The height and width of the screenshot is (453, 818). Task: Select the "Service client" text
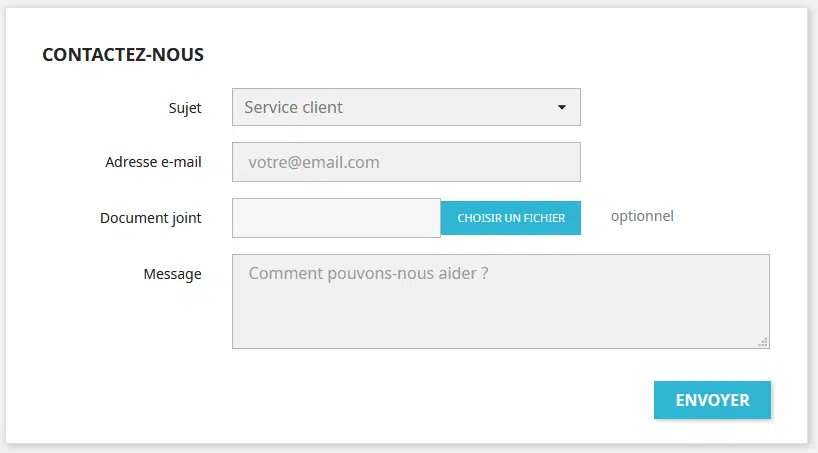293,107
